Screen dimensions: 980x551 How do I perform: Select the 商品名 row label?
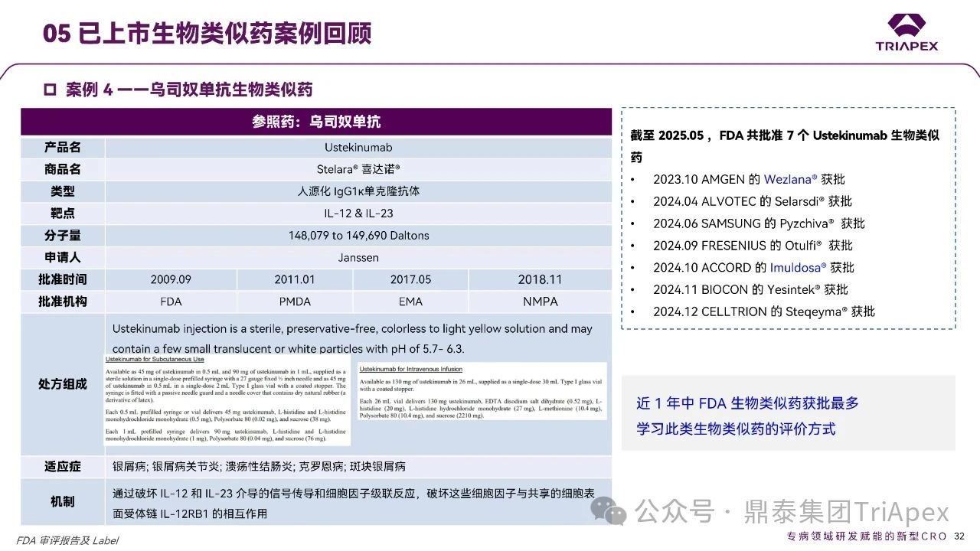pyautogui.click(x=62, y=170)
